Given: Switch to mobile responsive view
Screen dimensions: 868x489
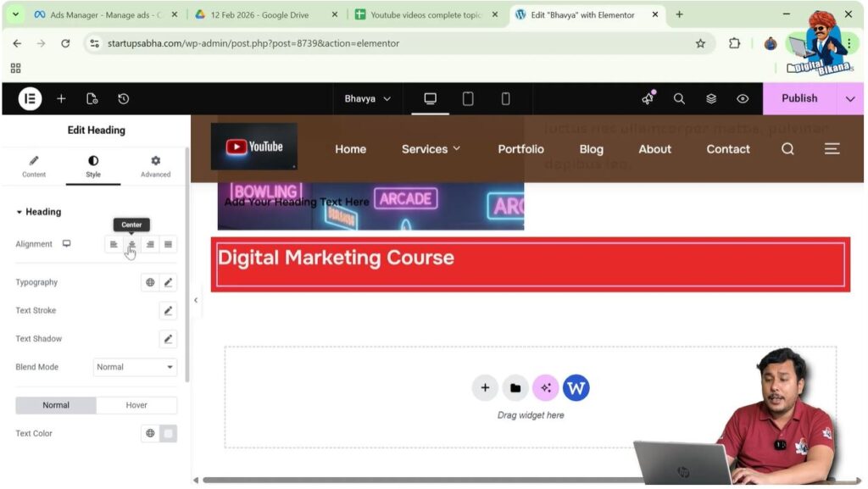Looking at the screenshot, I should 505,98.
